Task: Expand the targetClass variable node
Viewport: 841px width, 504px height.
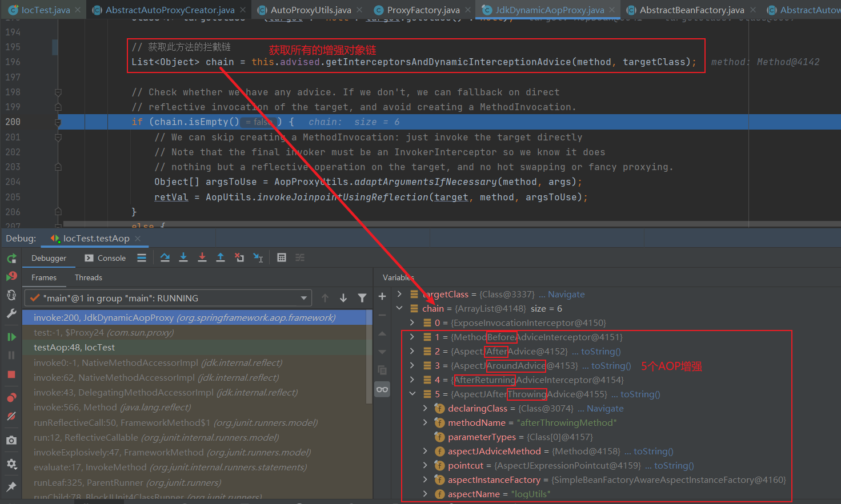Action: pos(399,294)
